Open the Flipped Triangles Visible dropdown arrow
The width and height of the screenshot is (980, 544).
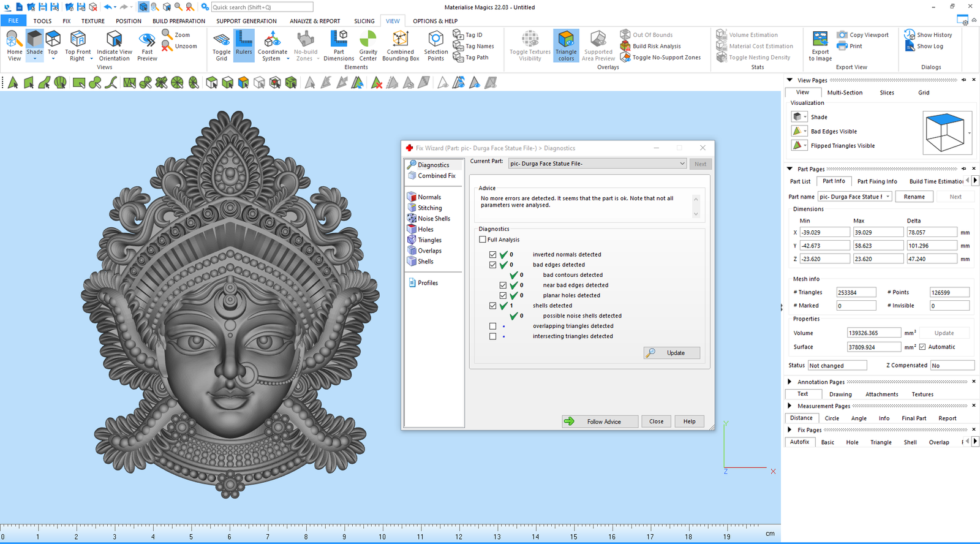[x=805, y=146]
